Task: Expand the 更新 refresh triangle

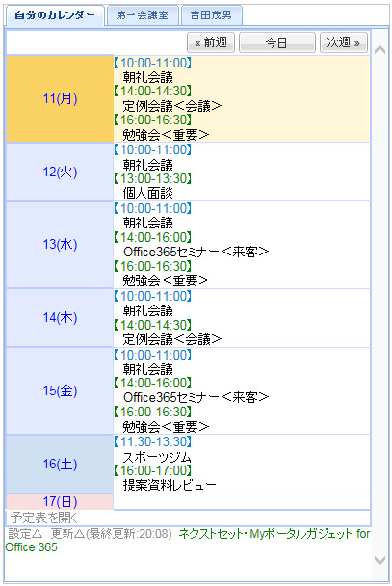Action: (68, 534)
